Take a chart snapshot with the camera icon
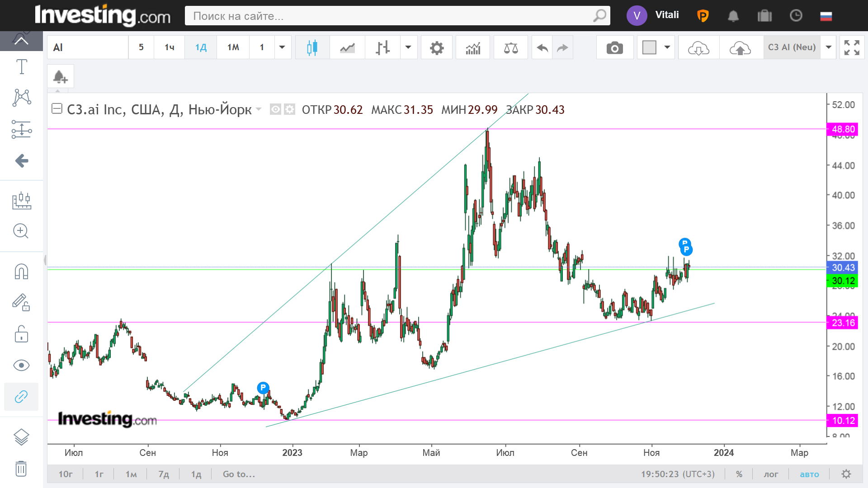 [x=614, y=47]
